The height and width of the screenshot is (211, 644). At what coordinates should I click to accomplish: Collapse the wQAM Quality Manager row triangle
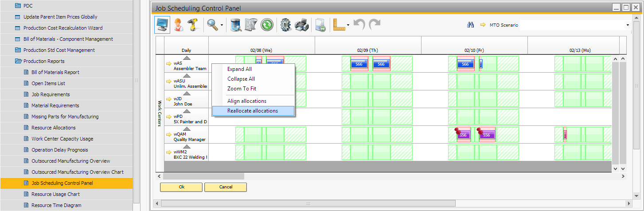point(187,129)
